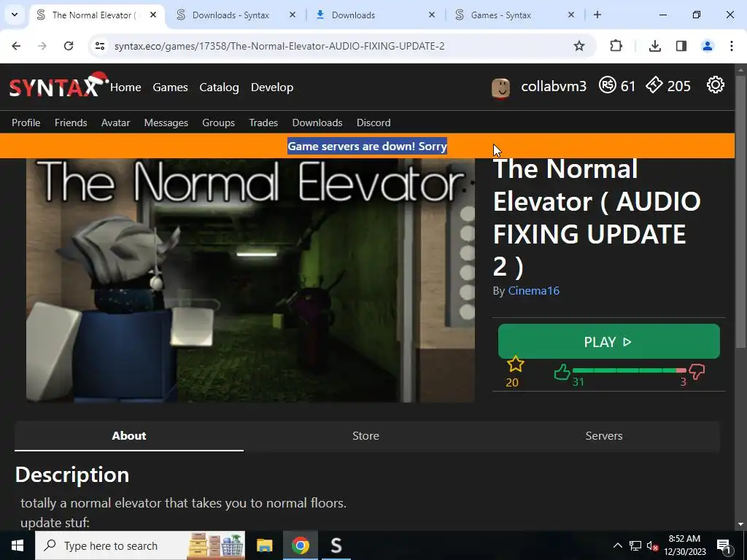Open the Downloads subnav link
The width and height of the screenshot is (747, 560).
click(317, 122)
